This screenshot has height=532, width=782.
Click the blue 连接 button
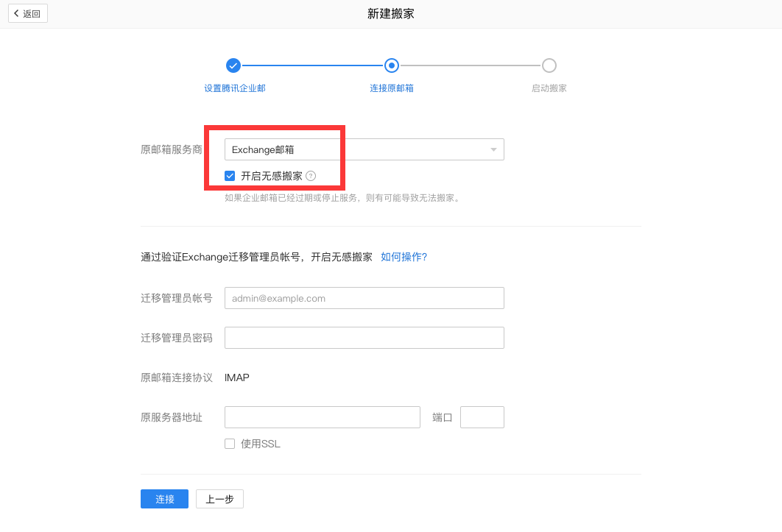pos(165,499)
